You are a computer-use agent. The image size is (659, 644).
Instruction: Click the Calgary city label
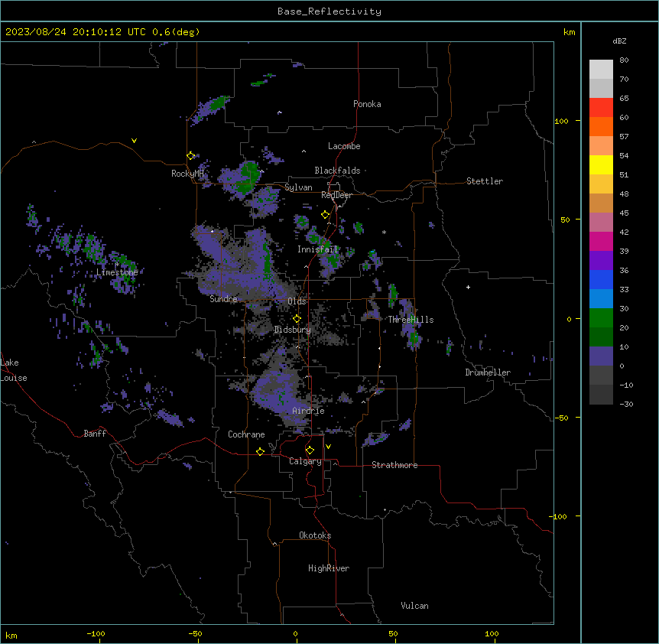(306, 461)
